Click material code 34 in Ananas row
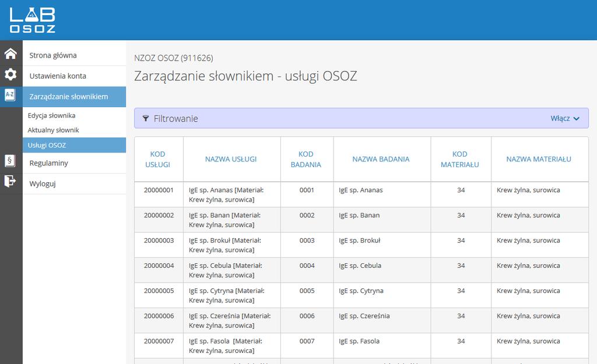Viewport: 597px width, 364px height. tap(461, 190)
